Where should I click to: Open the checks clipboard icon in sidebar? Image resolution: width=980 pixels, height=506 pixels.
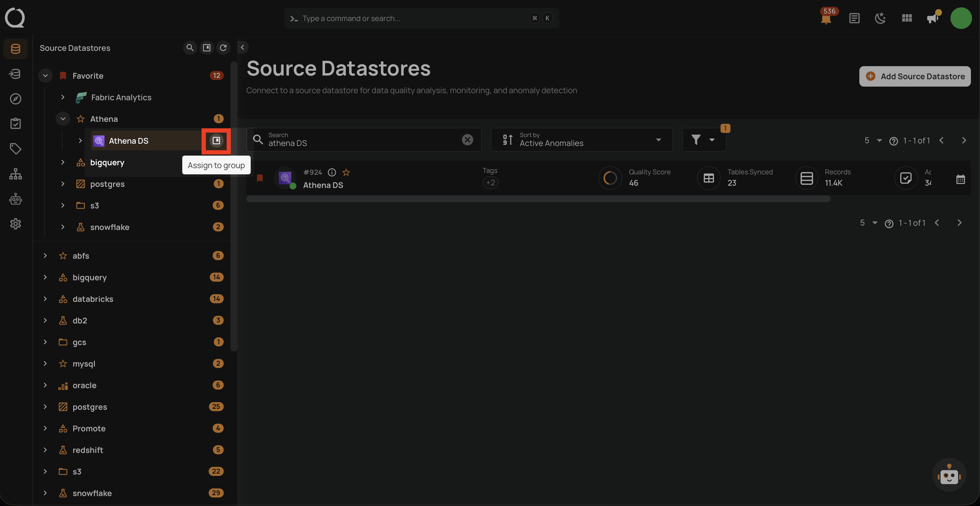[x=15, y=123]
